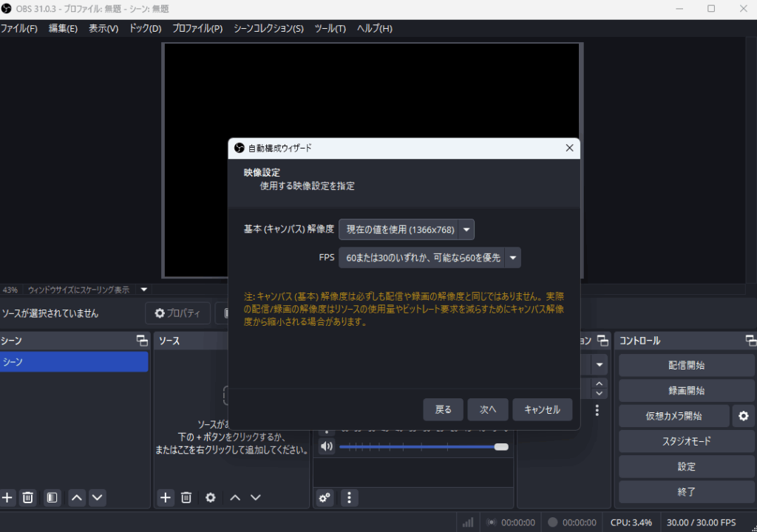Viewport: 757px width, 532px height.
Task: Click 次へ in the wizard
Action: click(x=488, y=409)
